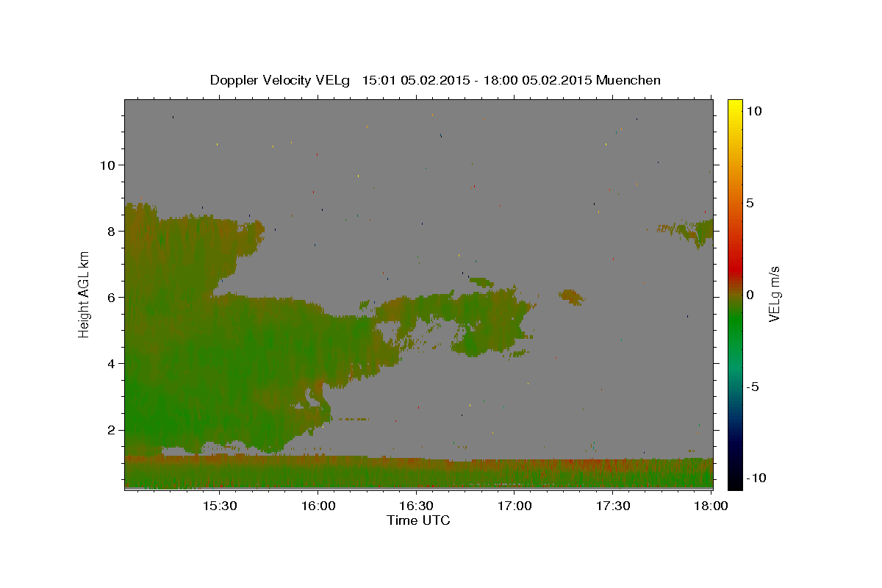
Task: Click the colorbar value -10
Action: pos(756,478)
